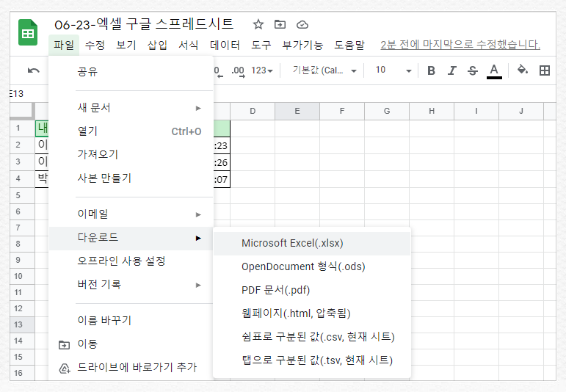Screen dimensions: 566x392
Task: Open the 도구 menu
Action: (x=261, y=45)
